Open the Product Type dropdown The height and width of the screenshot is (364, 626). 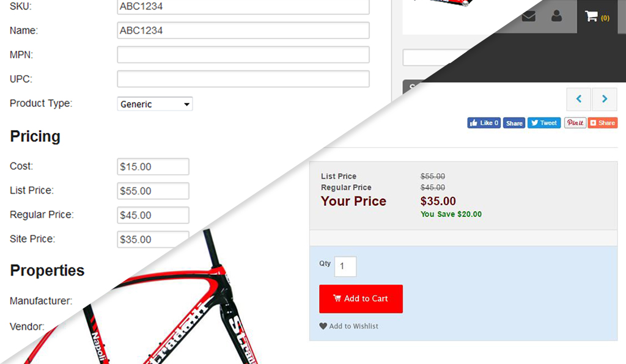155,104
